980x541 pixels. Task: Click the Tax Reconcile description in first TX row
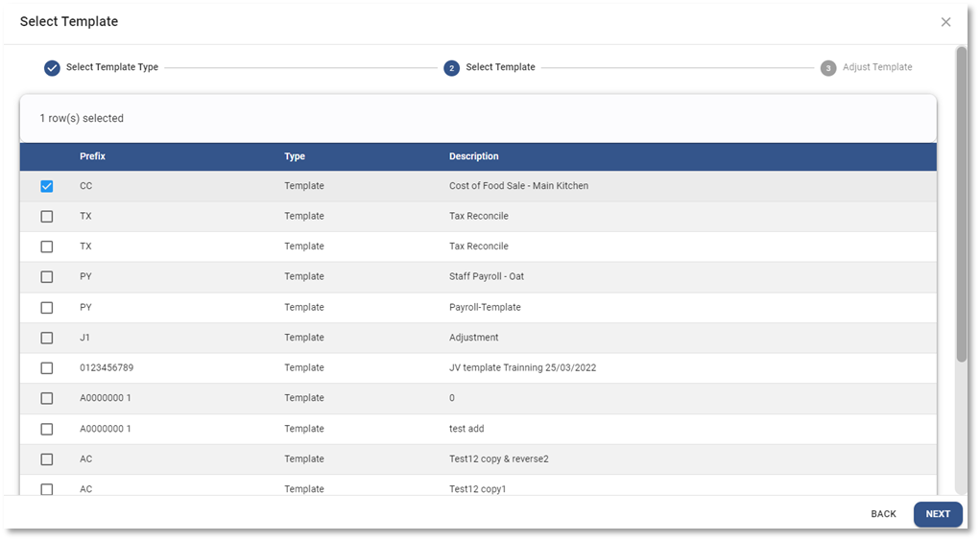coord(478,217)
